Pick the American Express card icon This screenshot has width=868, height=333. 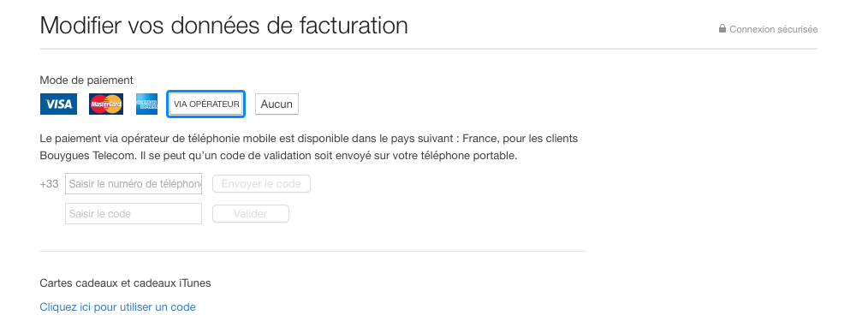(146, 104)
